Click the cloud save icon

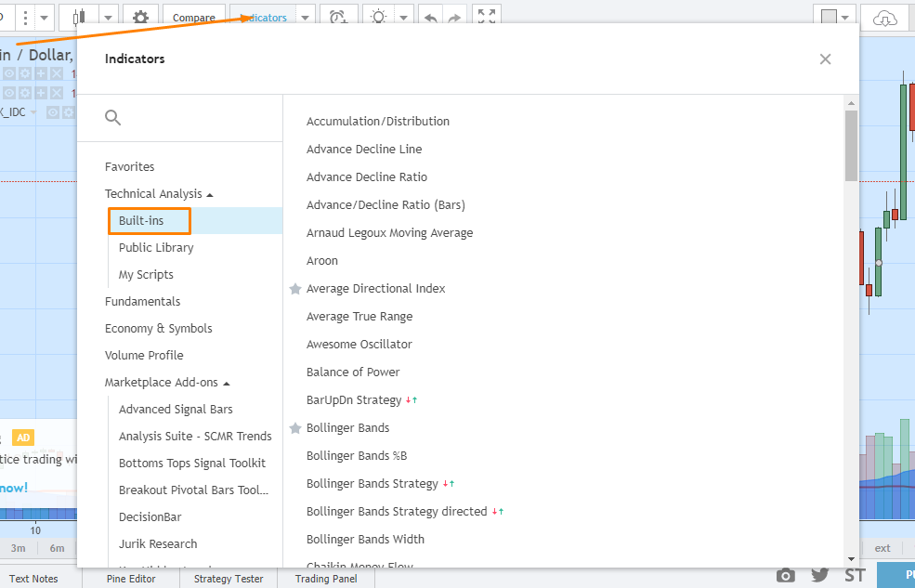886,18
